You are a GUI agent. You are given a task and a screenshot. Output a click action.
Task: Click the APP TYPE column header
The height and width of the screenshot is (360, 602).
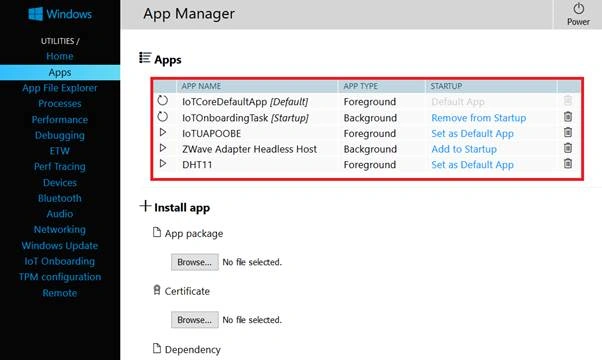pos(361,86)
